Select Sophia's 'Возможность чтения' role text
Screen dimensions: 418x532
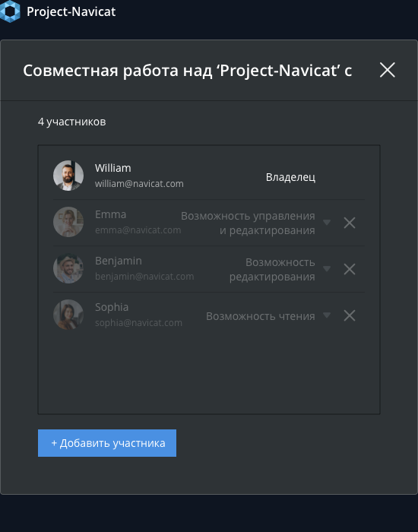[261, 316]
